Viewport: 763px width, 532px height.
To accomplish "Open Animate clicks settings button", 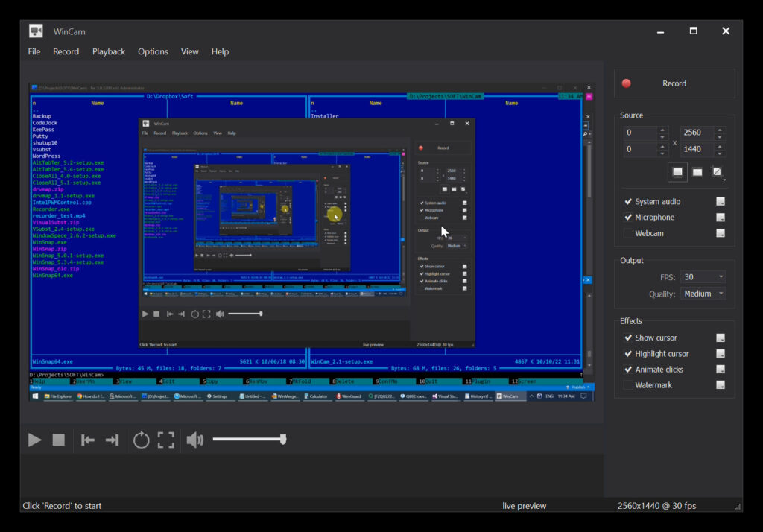I will (721, 370).
